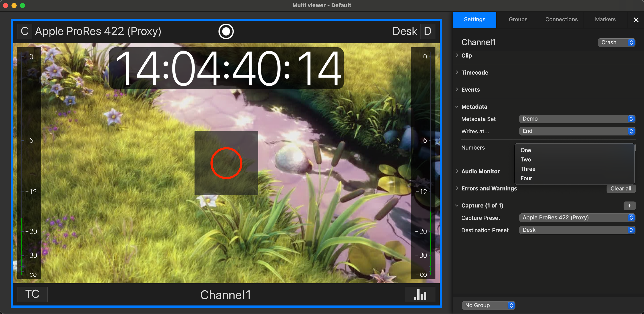Screen dimensions: 644x314
Task: Choose One from the Numbers list
Action: pyautogui.click(x=574, y=150)
